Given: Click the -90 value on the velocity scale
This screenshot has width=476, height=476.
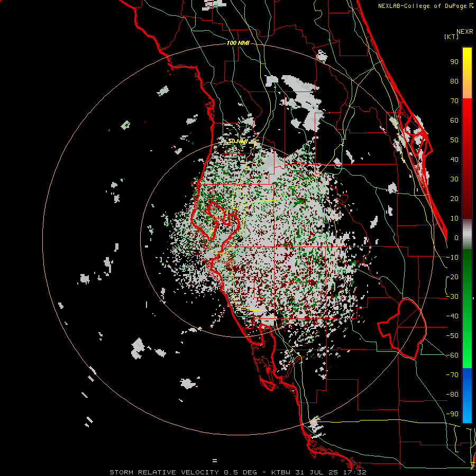Looking at the screenshot, I should [x=452, y=414].
